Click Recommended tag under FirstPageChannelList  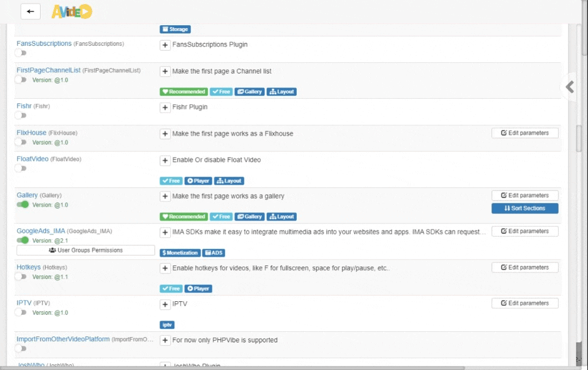pos(184,92)
